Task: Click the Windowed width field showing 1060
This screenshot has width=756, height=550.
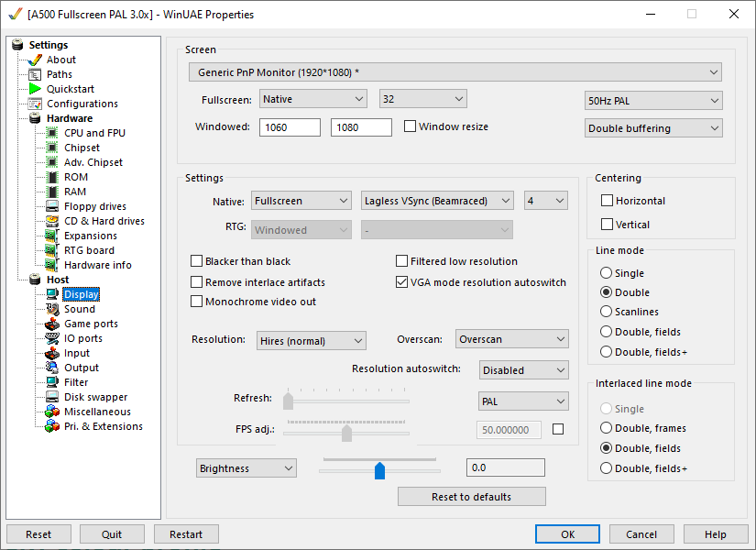Action: 290,127
